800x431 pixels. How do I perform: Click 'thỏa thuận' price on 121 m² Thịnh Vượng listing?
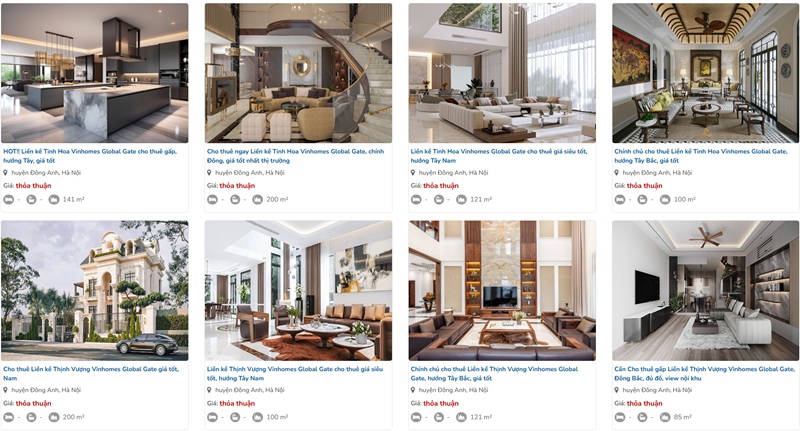(441, 403)
